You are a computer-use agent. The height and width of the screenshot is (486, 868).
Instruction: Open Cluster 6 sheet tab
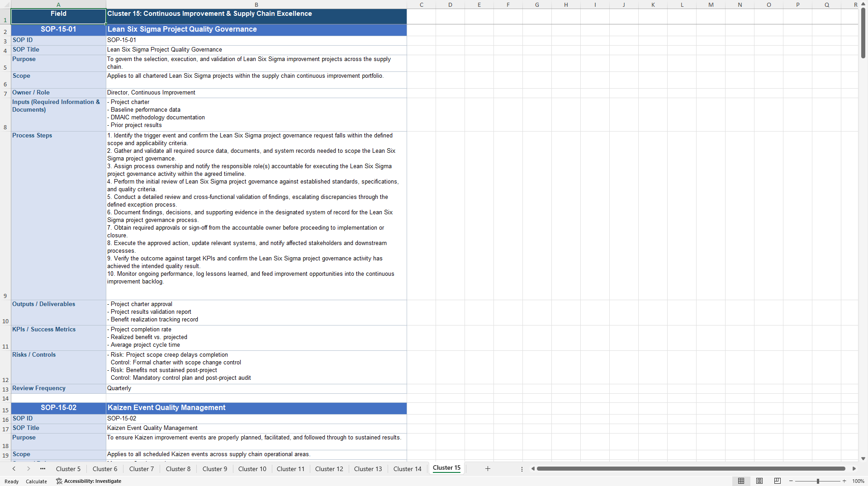[x=105, y=469]
